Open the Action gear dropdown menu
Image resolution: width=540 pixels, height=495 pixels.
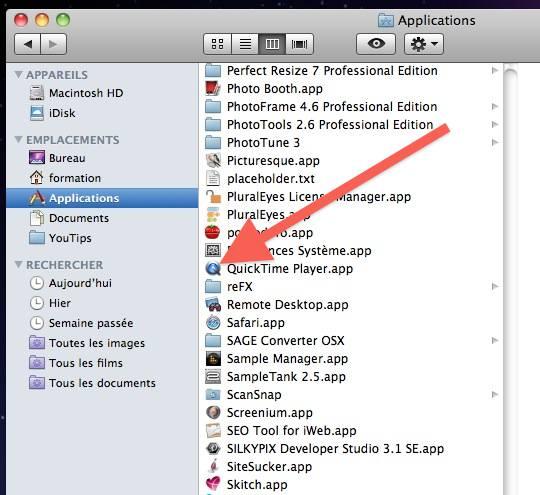click(424, 44)
